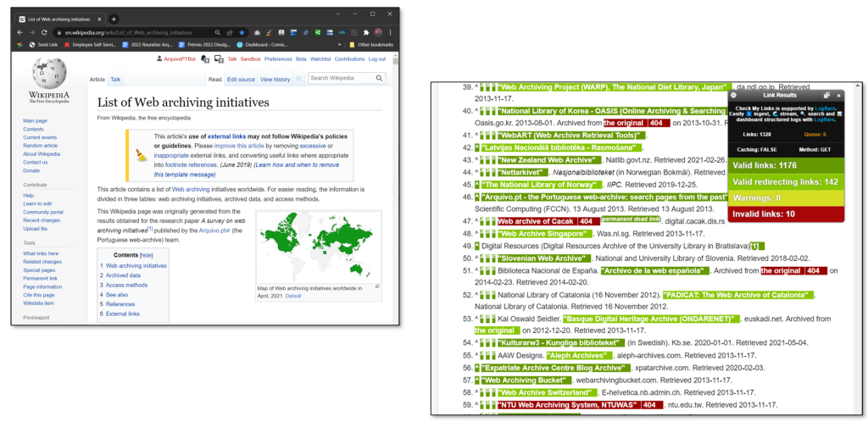The height and width of the screenshot is (422, 868).
Task: Add page to watchlist with star
Action: pyautogui.click(x=298, y=79)
